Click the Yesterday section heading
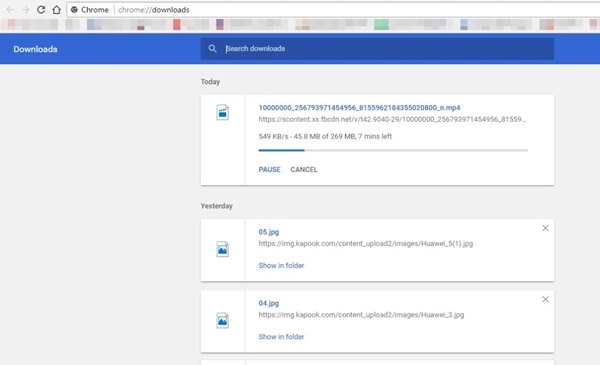Viewport: 600px width, 365px height. pos(217,206)
